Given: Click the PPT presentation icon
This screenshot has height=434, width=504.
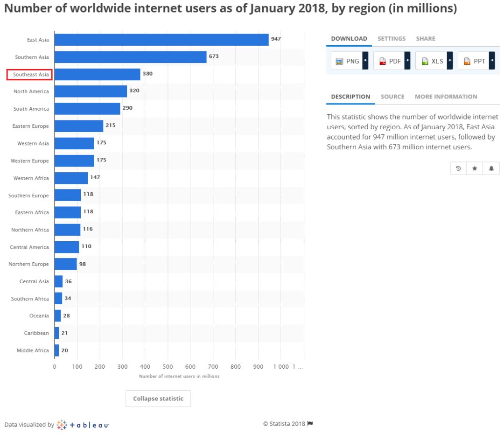Looking at the screenshot, I should point(467,61).
